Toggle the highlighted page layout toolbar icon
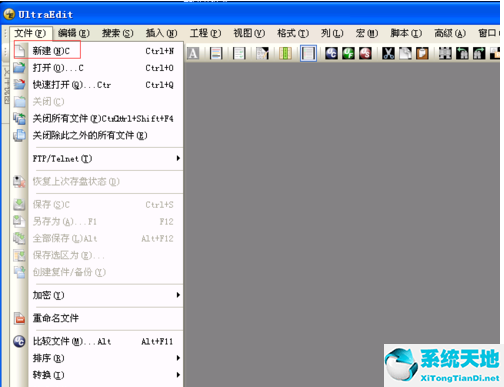 point(308,53)
